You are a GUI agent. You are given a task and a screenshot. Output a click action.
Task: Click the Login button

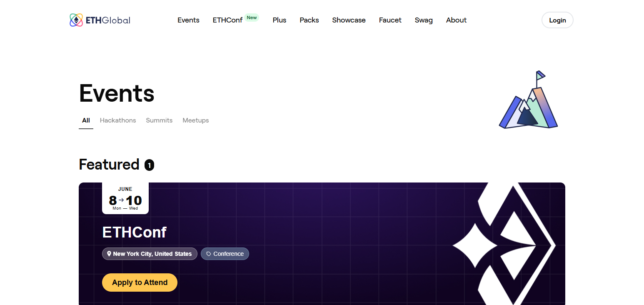coord(557,20)
